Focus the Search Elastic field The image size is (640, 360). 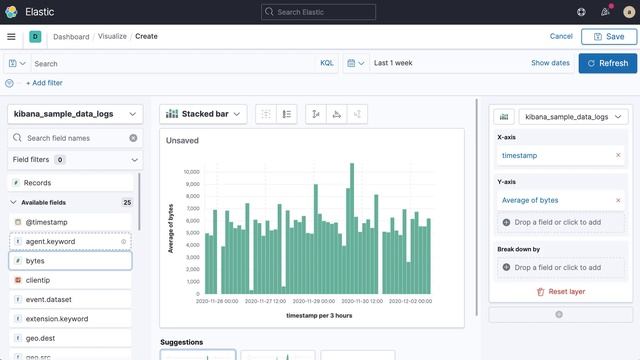[x=318, y=12]
